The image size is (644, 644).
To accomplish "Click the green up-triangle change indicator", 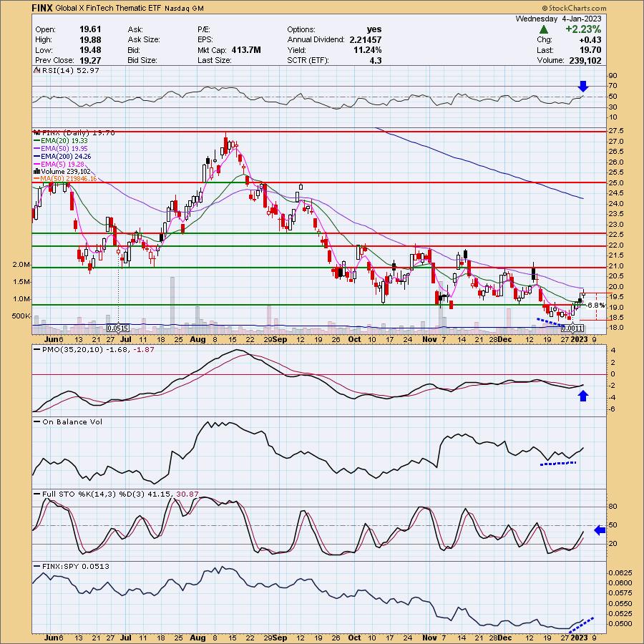I will pos(543,29).
